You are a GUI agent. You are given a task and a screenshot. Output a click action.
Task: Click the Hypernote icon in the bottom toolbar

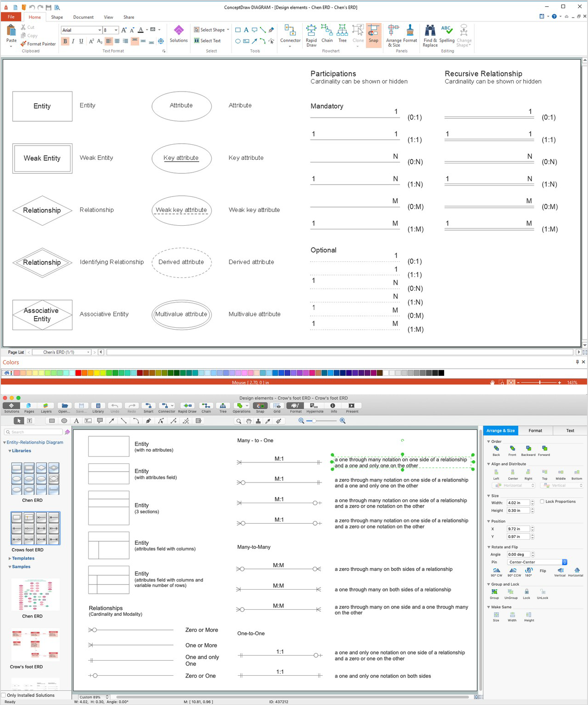click(x=315, y=406)
